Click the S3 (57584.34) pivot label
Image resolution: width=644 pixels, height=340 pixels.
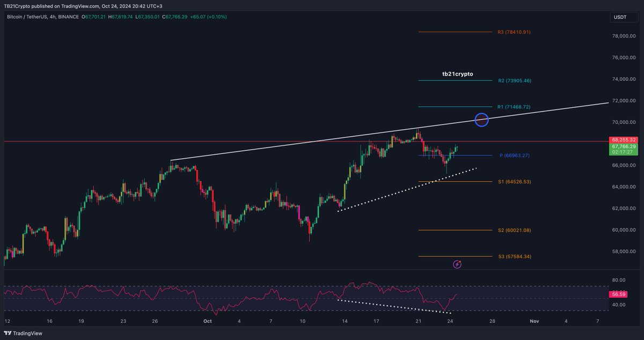click(514, 256)
